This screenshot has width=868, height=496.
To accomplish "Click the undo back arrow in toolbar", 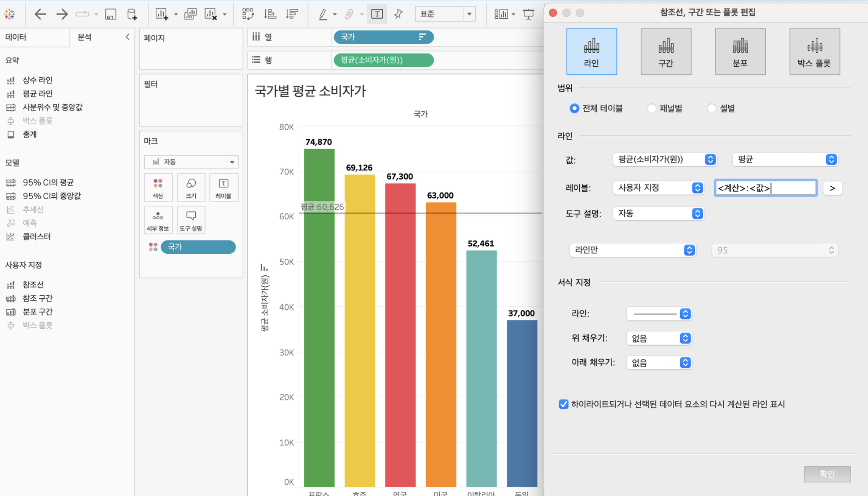I will (40, 14).
